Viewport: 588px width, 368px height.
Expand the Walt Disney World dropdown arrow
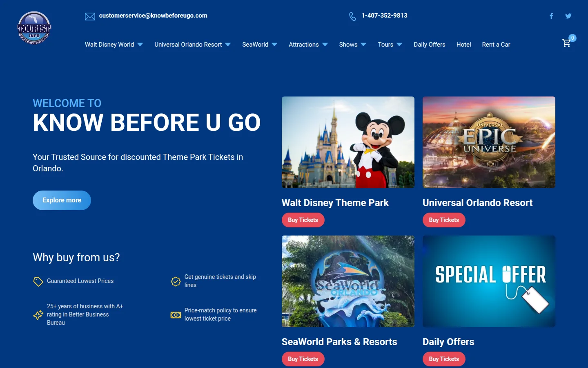(140, 45)
